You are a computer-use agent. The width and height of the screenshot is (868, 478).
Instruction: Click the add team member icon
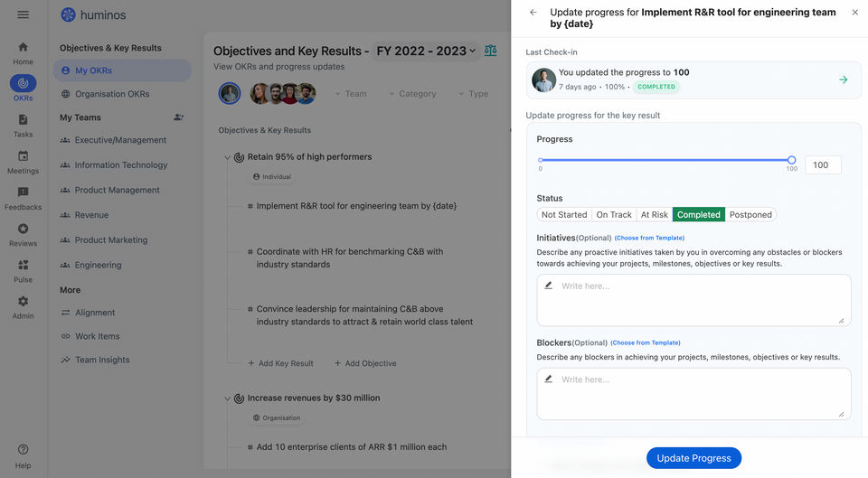click(x=179, y=117)
